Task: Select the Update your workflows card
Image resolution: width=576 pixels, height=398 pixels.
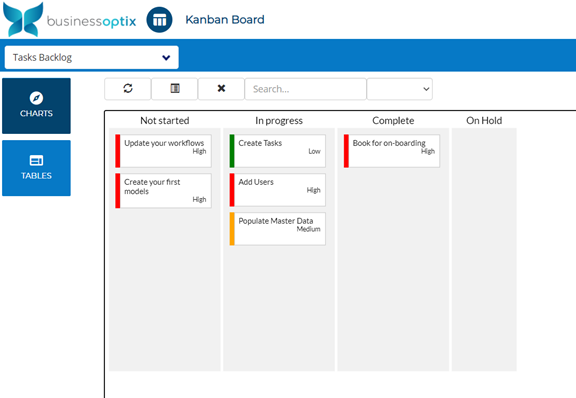Action: click(163, 151)
